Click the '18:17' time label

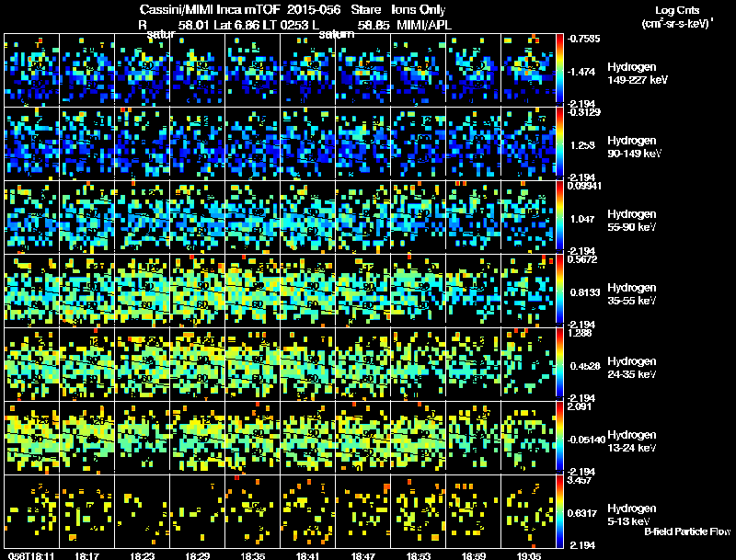point(86,555)
